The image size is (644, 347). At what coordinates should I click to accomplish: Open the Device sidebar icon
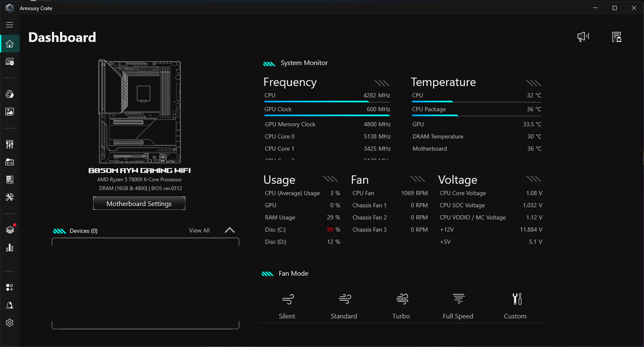(10, 62)
